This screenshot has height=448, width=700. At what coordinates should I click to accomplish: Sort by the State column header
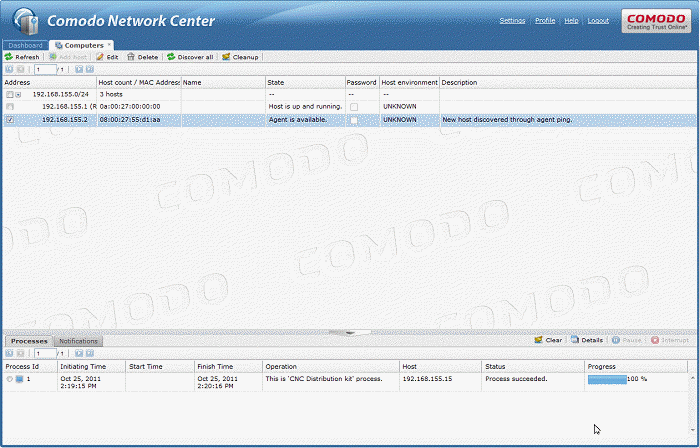(305, 83)
